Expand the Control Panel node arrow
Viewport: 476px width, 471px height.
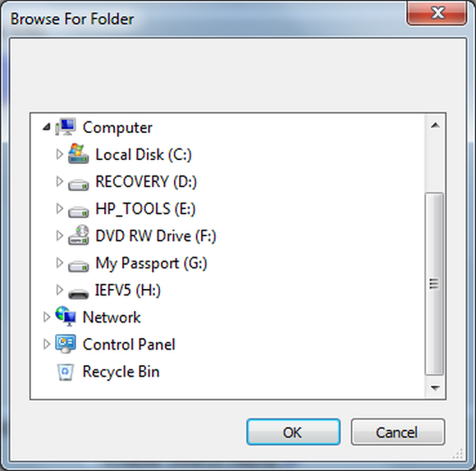pyautogui.click(x=47, y=344)
